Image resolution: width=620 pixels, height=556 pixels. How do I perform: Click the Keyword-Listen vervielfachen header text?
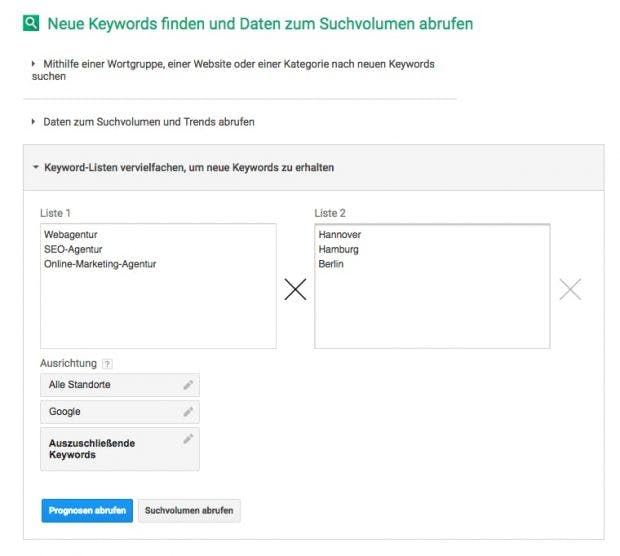[189, 167]
